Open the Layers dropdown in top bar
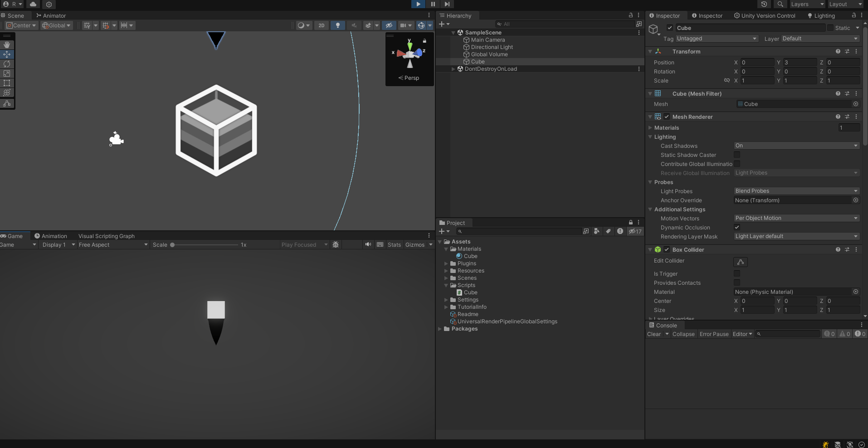 (x=807, y=4)
